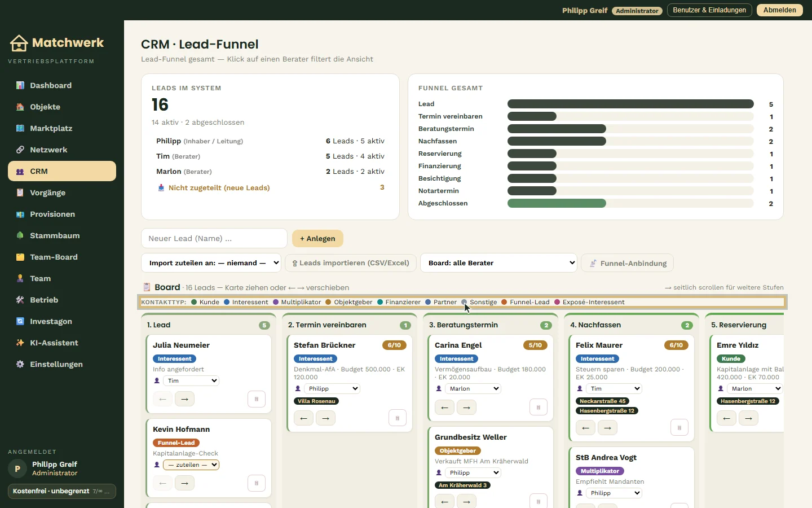Open 'Benutzer & Einladungen' in top bar
Viewport: 812px width, 508px height.
click(709, 10)
